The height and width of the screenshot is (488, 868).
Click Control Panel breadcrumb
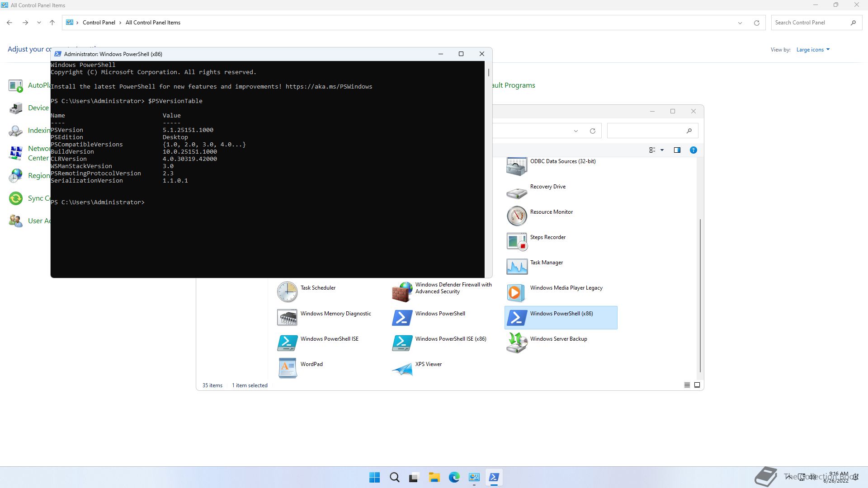click(99, 23)
